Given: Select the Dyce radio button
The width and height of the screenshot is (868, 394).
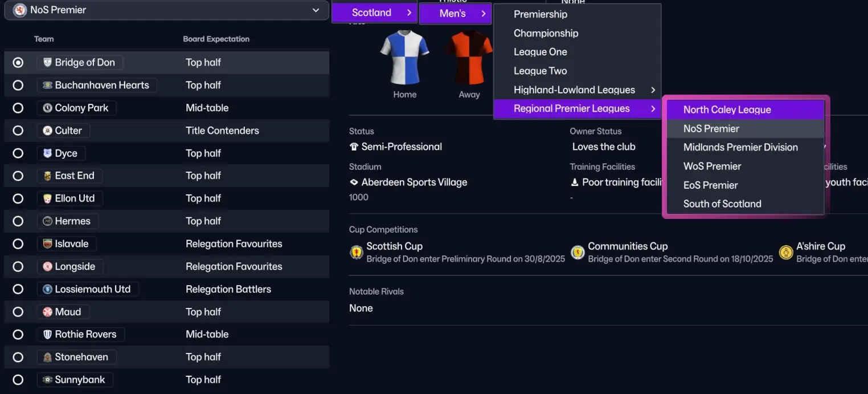Looking at the screenshot, I should pos(18,153).
